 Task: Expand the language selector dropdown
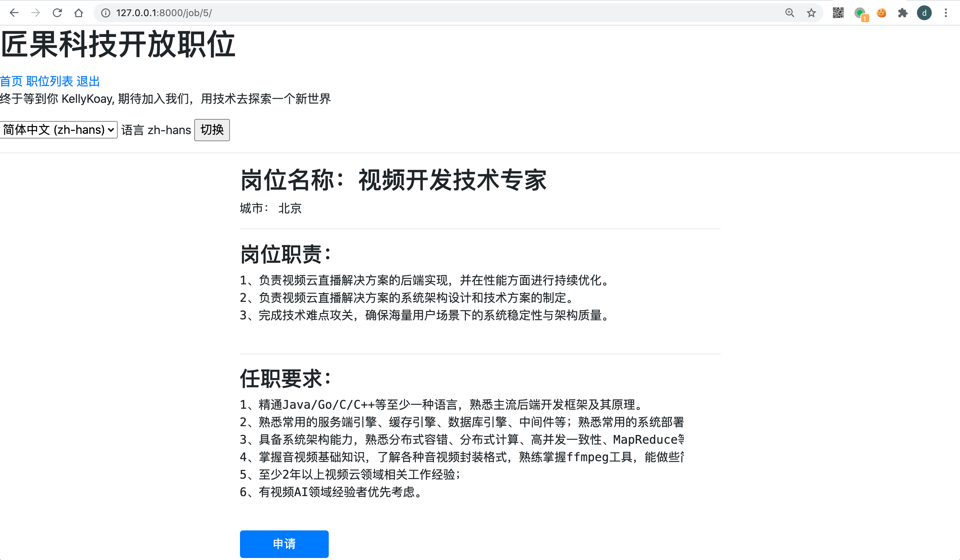tap(59, 130)
